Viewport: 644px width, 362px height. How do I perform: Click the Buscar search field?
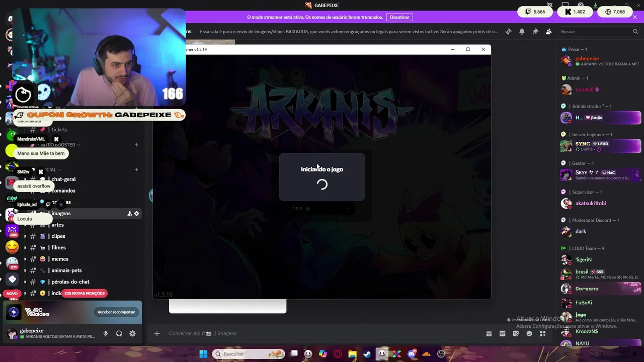(599, 31)
